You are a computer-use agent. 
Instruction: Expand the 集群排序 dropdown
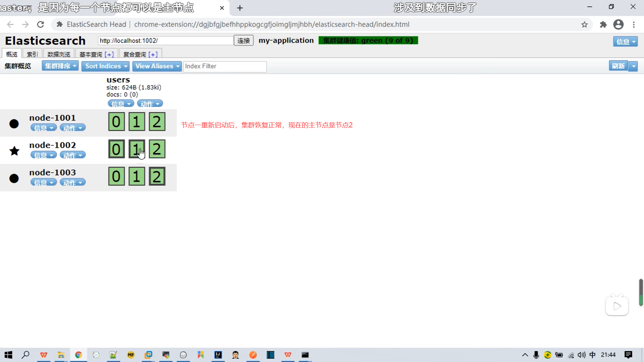60,66
